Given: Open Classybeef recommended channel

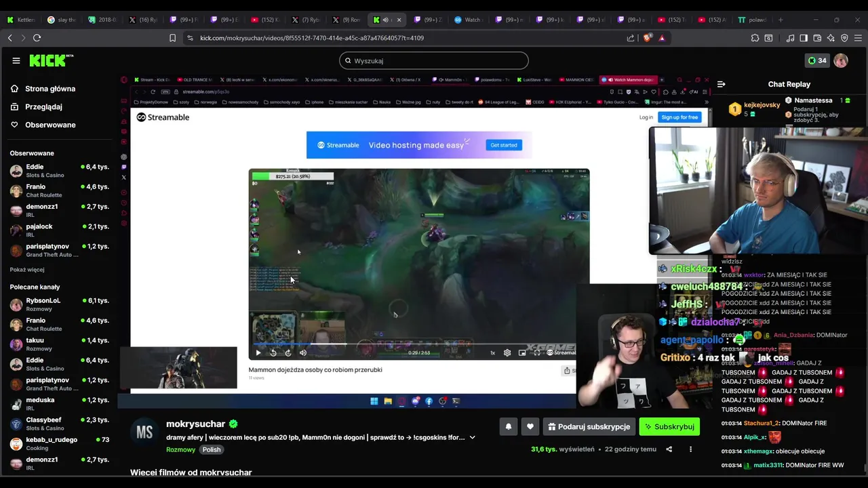Looking at the screenshot, I should coord(60,424).
